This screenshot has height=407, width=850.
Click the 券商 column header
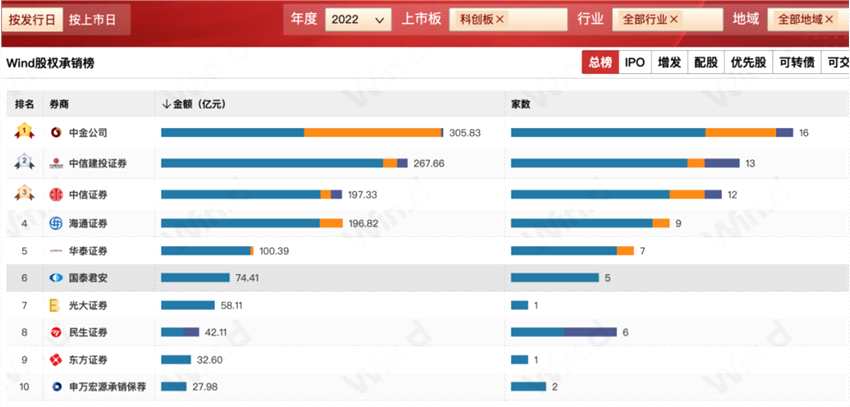click(59, 105)
